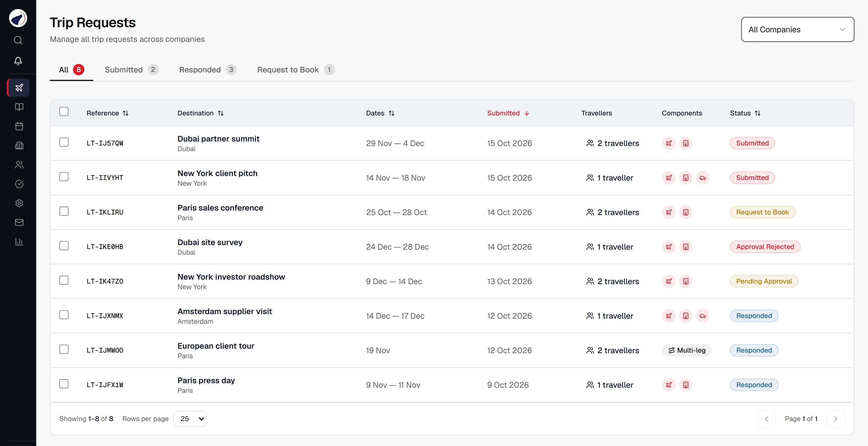Open the users icon in sidebar
Viewport: 868px width, 446px height.
19,164
